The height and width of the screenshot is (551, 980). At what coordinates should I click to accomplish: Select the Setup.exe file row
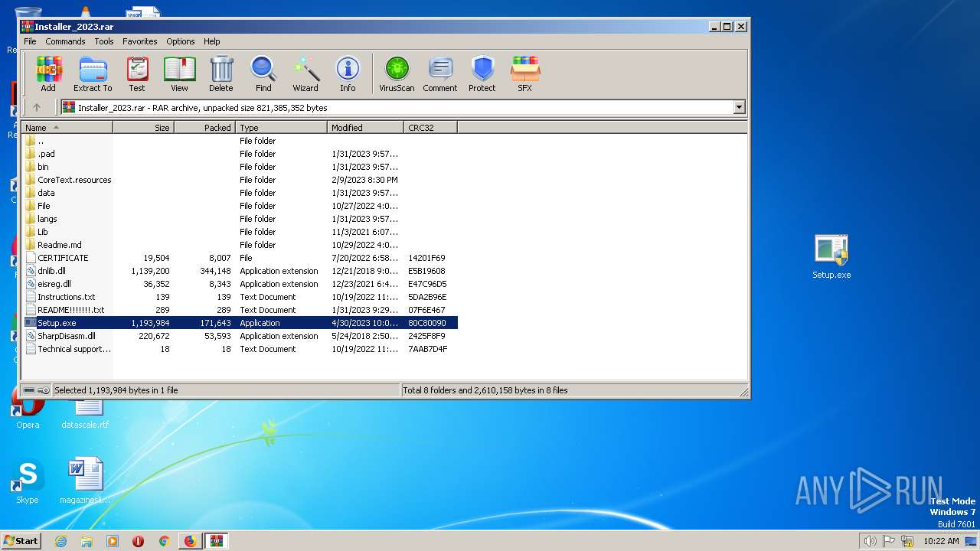coord(240,323)
